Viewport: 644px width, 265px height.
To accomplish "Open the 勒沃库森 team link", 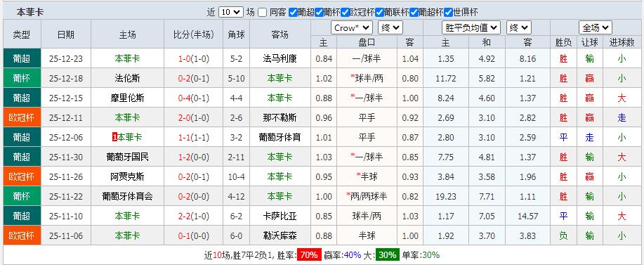I will (280, 236).
